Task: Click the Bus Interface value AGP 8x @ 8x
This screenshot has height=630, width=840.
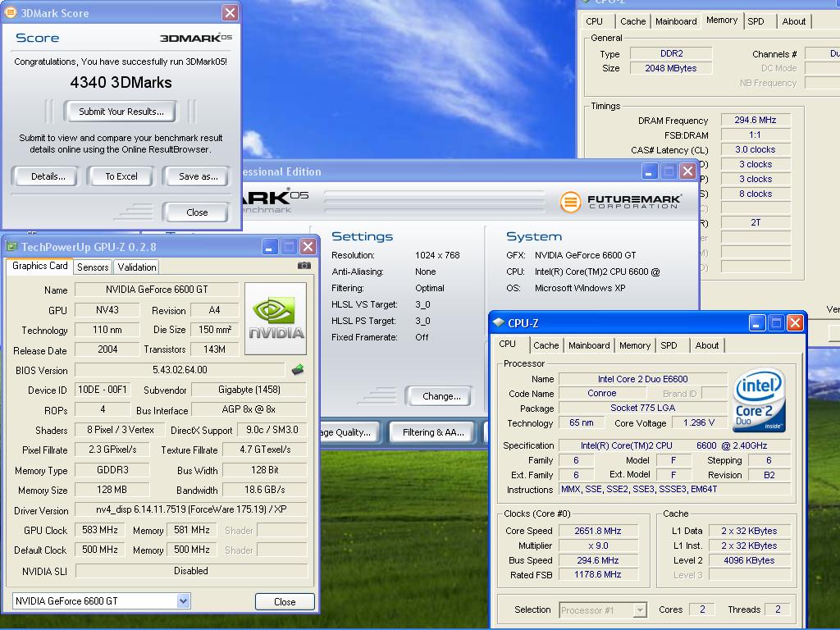Action: [249, 409]
